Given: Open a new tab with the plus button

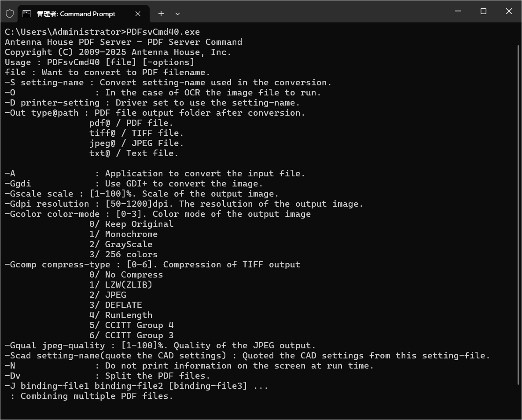Looking at the screenshot, I should [161, 14].
